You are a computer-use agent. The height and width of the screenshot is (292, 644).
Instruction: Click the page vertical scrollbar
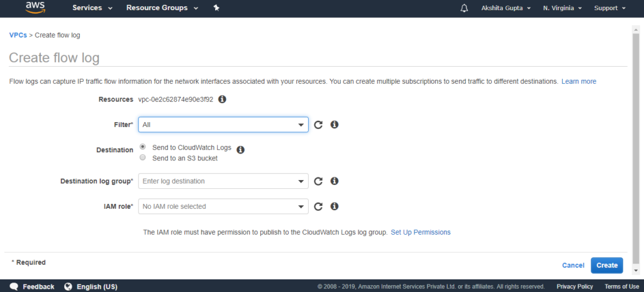click(x=636, y=148)
